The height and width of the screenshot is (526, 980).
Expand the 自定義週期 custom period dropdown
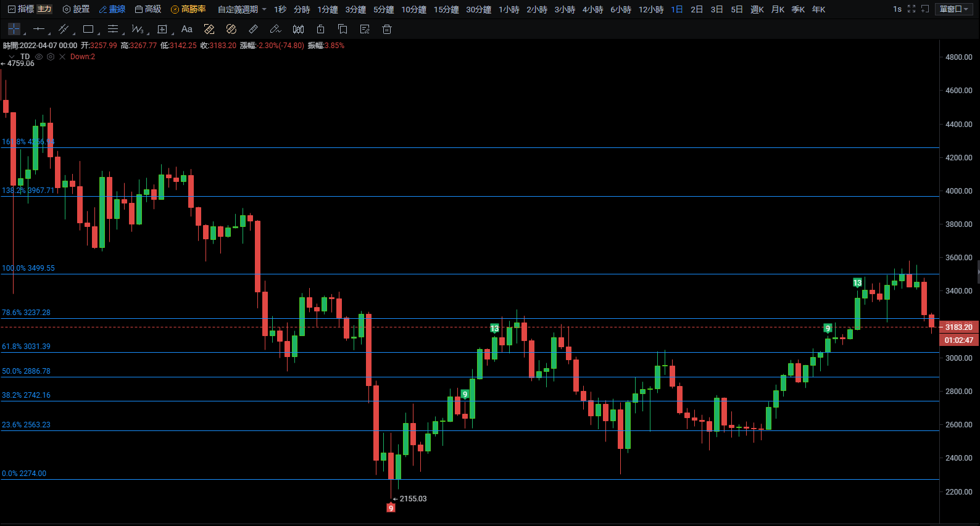click(242, 9)
